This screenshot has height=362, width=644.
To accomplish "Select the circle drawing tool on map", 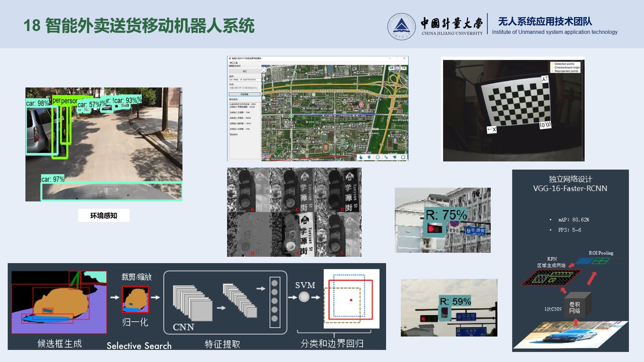I will (x=378, y=157).
